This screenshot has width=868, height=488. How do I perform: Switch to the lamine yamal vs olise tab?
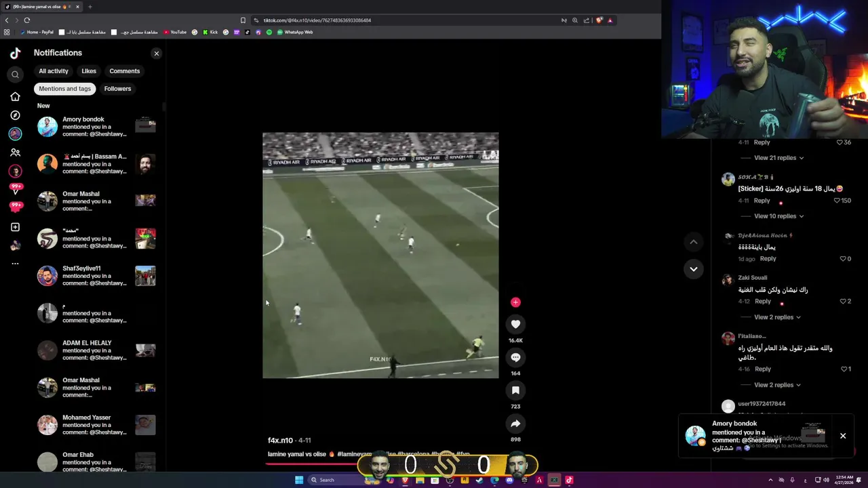pyautogui.click(x=42, y=7)
